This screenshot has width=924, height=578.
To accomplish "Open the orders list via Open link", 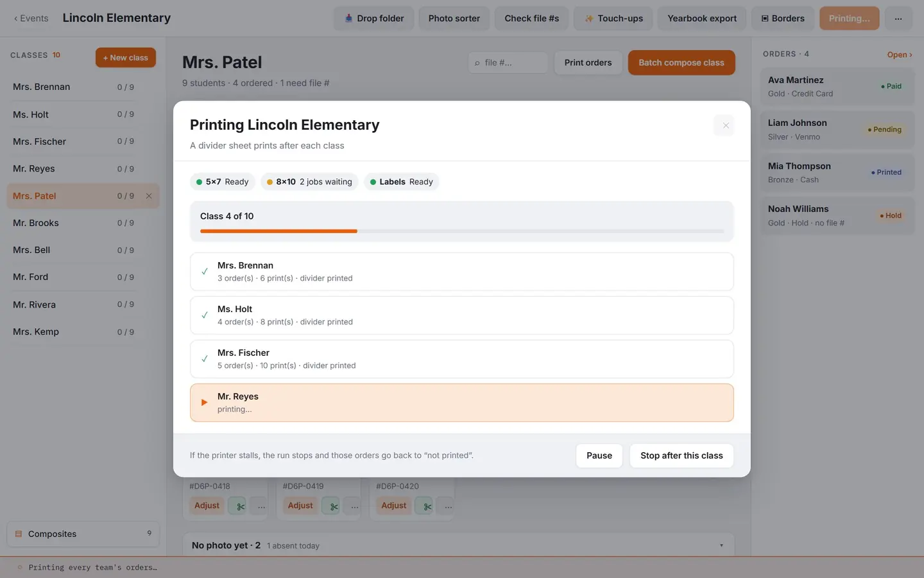I will 899,55.
